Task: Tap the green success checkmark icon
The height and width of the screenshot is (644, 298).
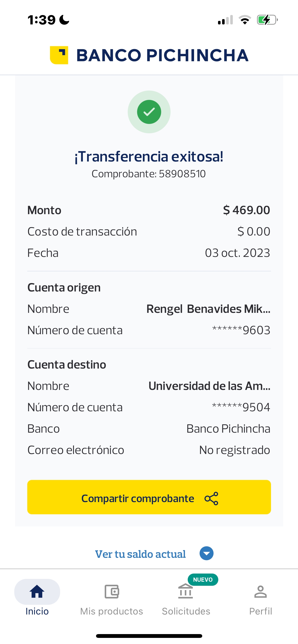Action: (x=149, y=112)
